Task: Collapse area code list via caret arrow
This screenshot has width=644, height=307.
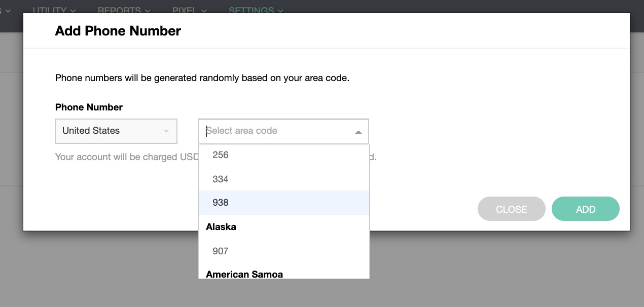Action: pyautogui.click(x=358, y=132)
